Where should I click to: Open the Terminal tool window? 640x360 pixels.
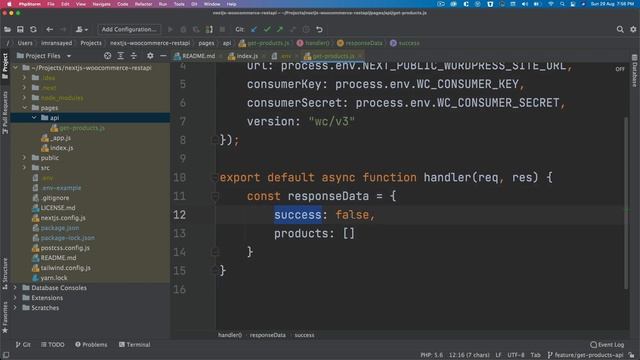coord(135,344)
